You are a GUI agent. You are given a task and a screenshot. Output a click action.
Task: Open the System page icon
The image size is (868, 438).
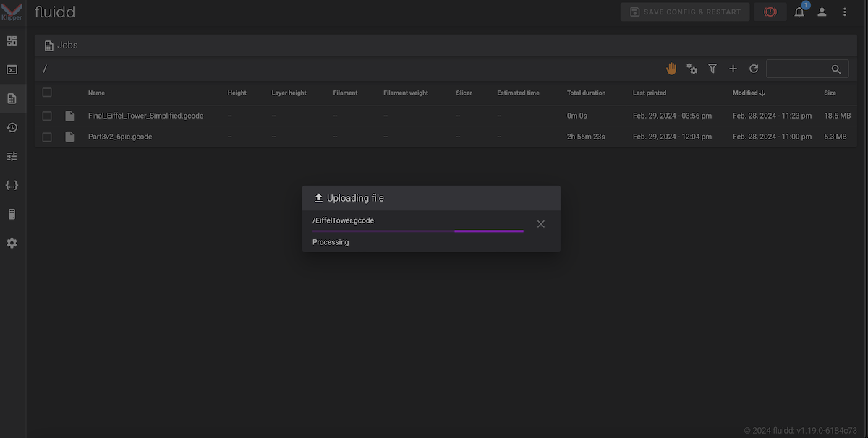[12, 214]
